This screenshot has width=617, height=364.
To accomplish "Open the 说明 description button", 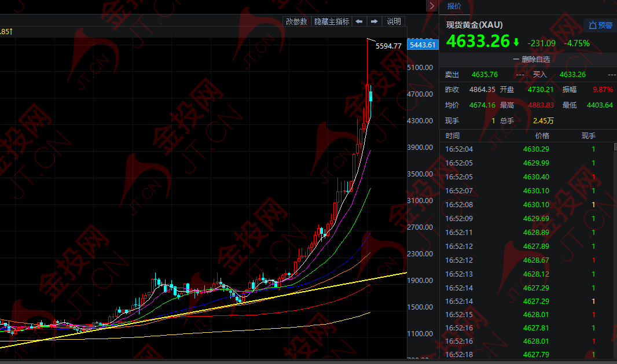I will (394, 21).
